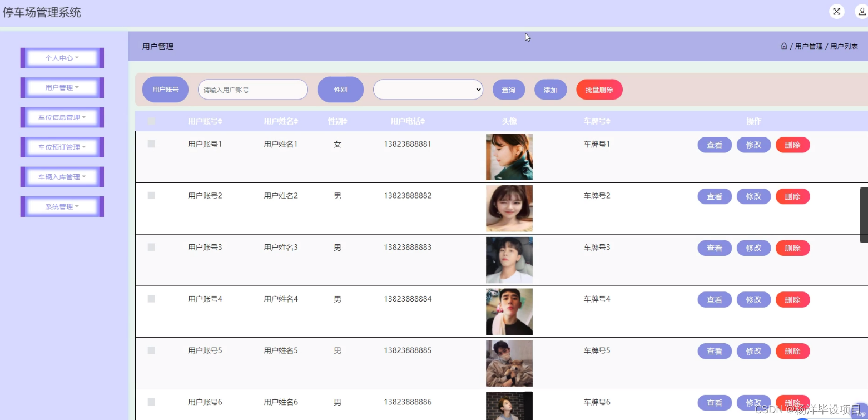The image size is (868, 420).
Task: Expand the 个人中心 sidebar menu
Action: 62,58
